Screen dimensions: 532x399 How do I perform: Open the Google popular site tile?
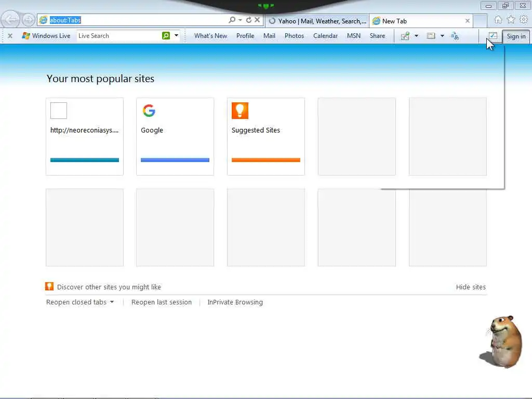point(175,137)
